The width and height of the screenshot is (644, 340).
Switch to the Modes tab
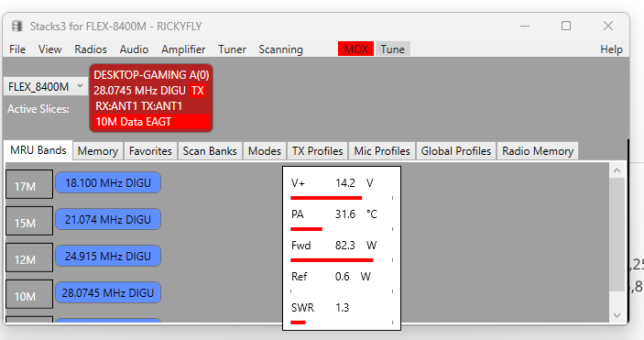tap(265, 151)
